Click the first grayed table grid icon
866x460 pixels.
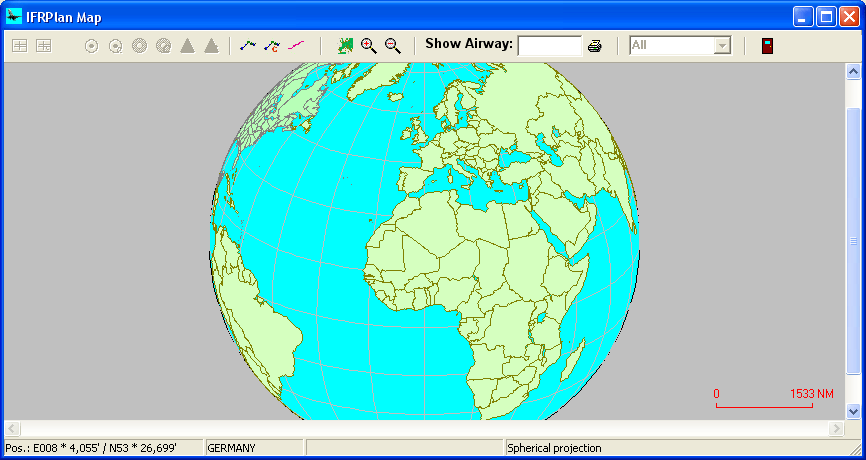click(19, 46)
